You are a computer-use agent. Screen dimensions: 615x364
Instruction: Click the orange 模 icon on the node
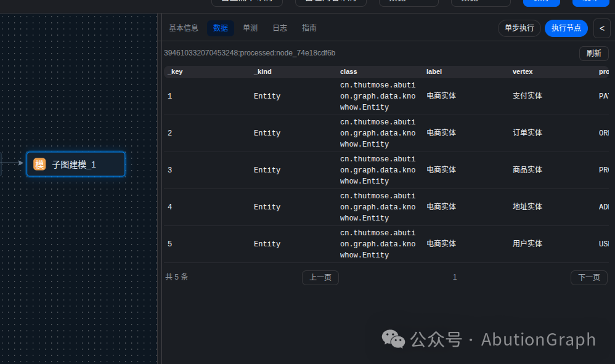[x=39, y=164]
